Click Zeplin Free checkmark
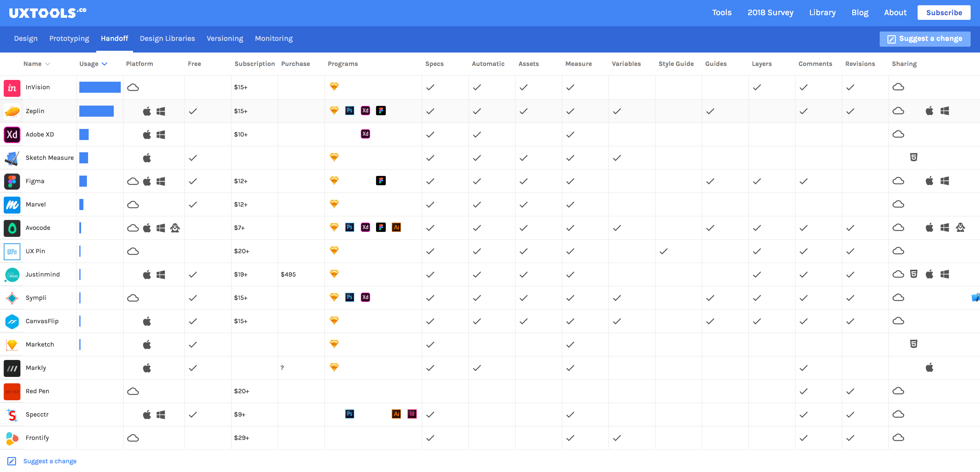 193,111
